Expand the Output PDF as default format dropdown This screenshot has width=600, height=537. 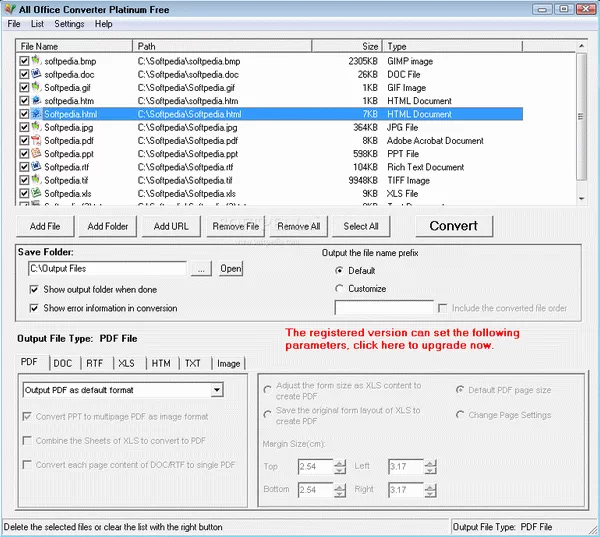(217, 390)
